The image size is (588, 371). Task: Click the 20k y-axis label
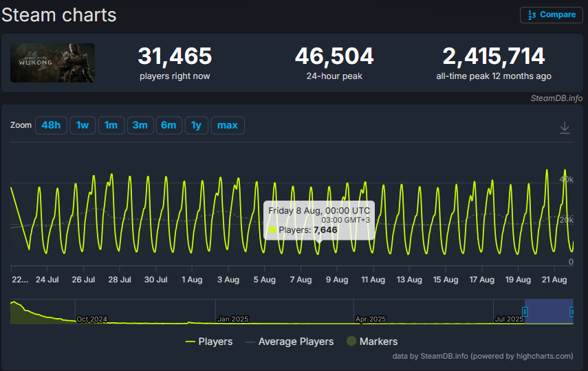coord(566,220)
